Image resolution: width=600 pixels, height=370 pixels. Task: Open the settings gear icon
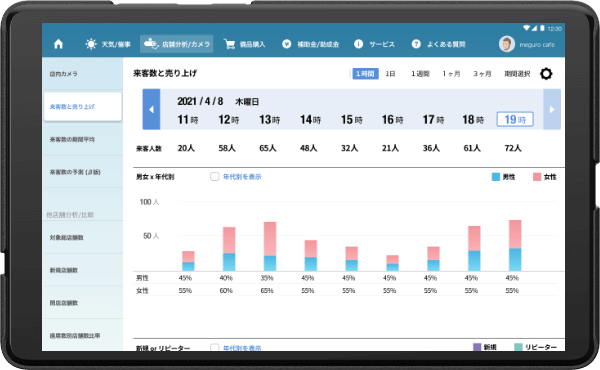tap(546, 74)
